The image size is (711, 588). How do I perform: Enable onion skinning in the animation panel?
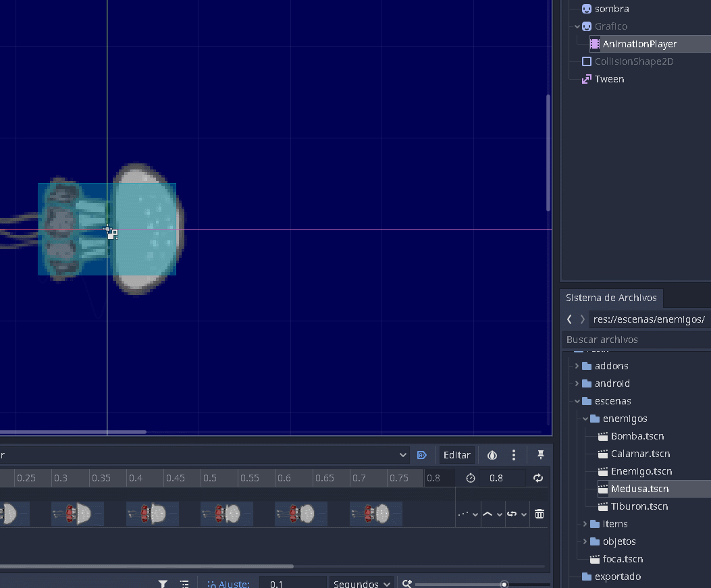pyautogui.click(x=492, y=455)
